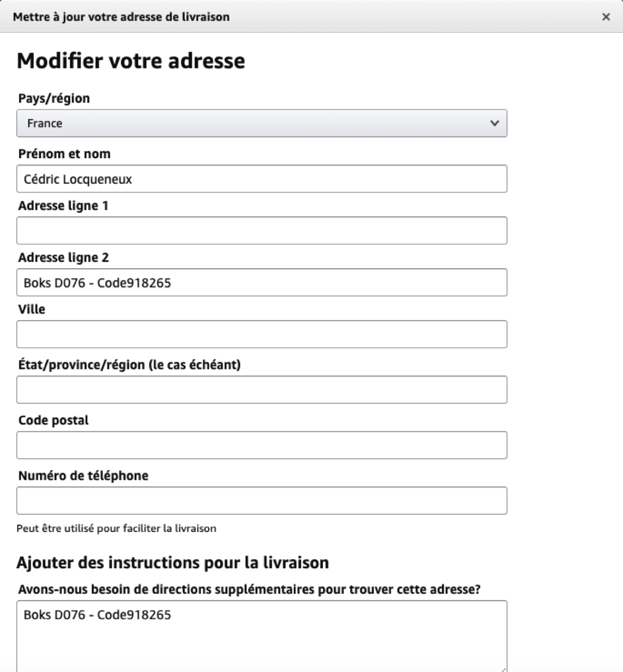The image size is (623, 672).
Task: Focus the Prénom et nom input with Cédric Locqueneux
Action: 262,179
